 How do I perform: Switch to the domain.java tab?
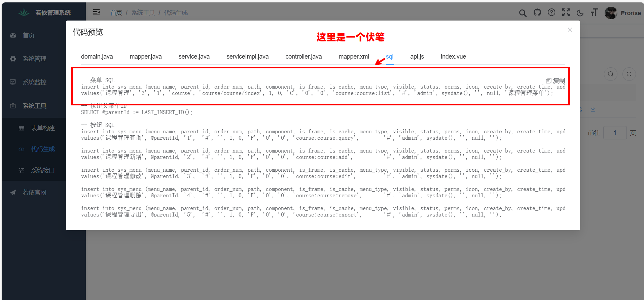(97, 57)
